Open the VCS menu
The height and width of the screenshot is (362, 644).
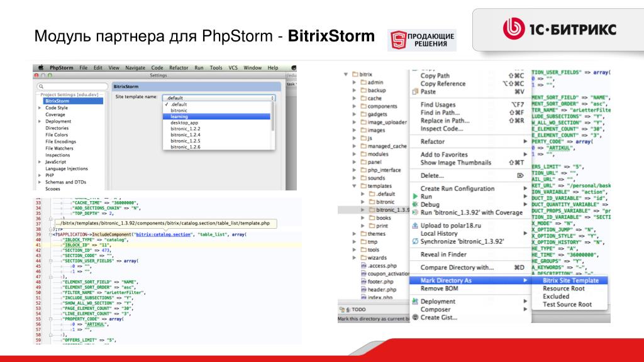point(233,68)
